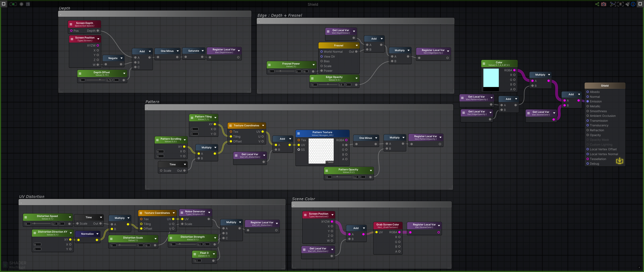The image size is (644, 272).
Task: Open the Noise Generator node dropdown
Action: [209, 213]
